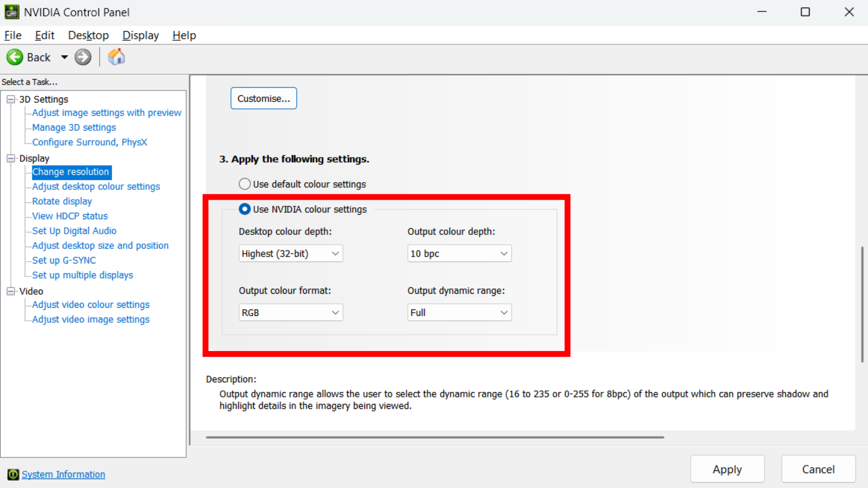Click the System Information NVIDIA icon

click(13, 474)
